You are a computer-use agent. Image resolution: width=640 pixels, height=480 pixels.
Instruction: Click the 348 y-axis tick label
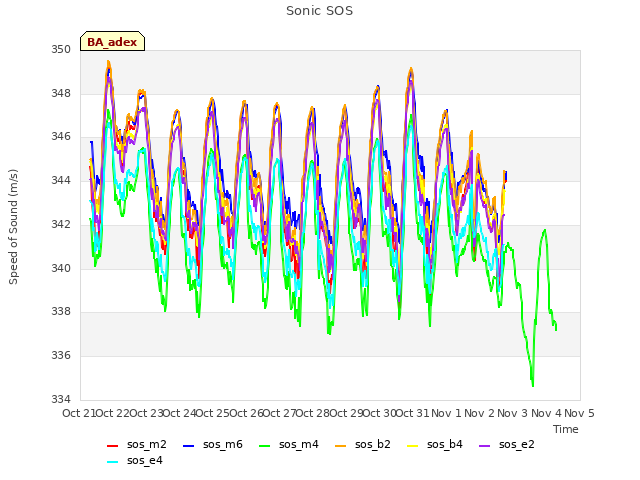61,93
